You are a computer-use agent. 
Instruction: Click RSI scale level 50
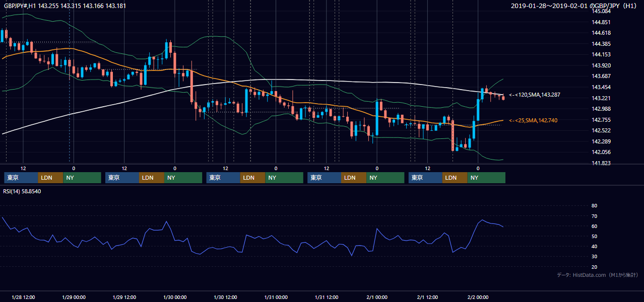(594, 236)
